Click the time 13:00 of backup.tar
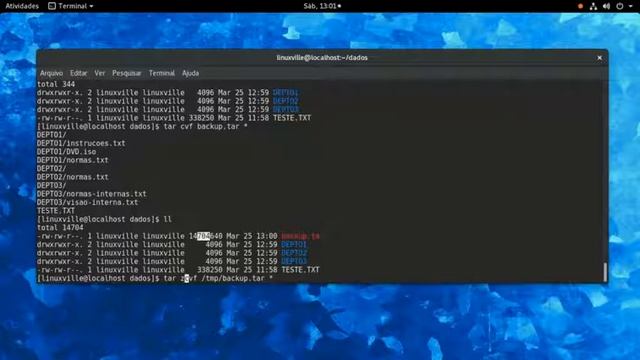The height and width of the screenshot is (360, 640). [267, 236]
